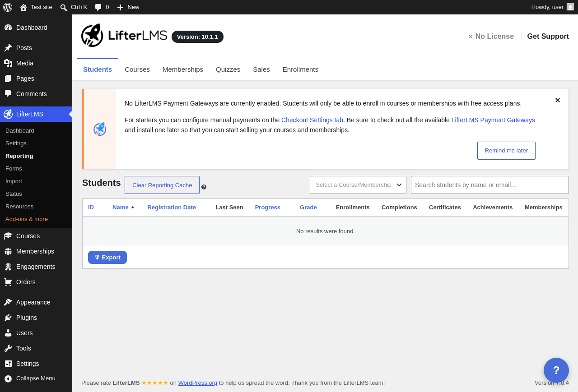Open the Select a Course/Membership dropdown
Viewport: 578px width, 392px height.
(358, 185)
